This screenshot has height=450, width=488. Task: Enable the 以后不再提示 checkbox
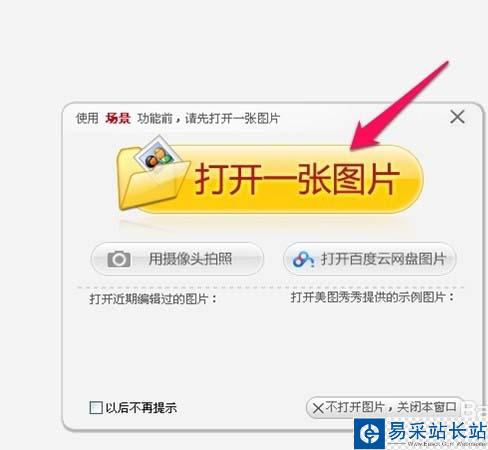click(x=96, y=407)
